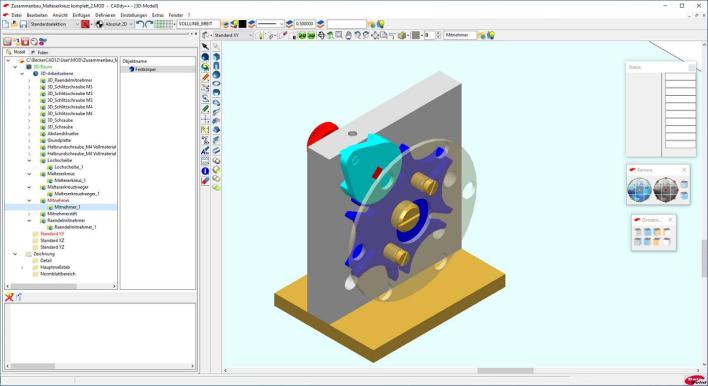Screen dimensions: 708x386
Task: Open the Standard XY workplane dropdown
Action: click(x=233, y=35)
